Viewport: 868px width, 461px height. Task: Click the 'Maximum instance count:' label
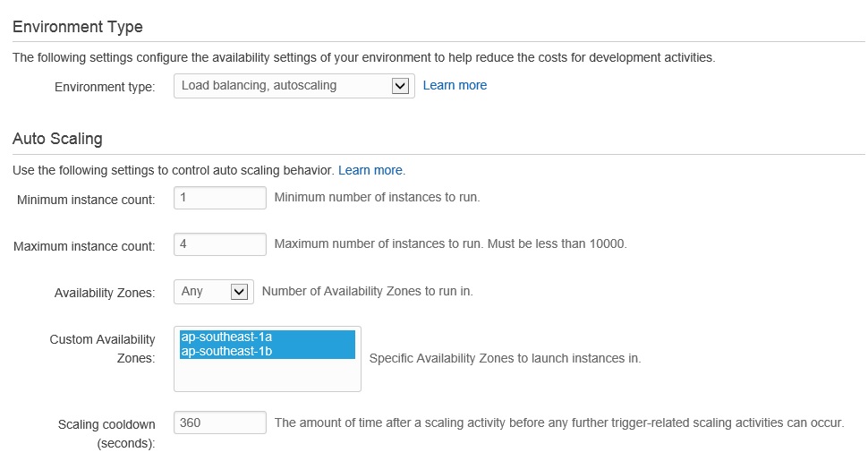tap(84, 246)
